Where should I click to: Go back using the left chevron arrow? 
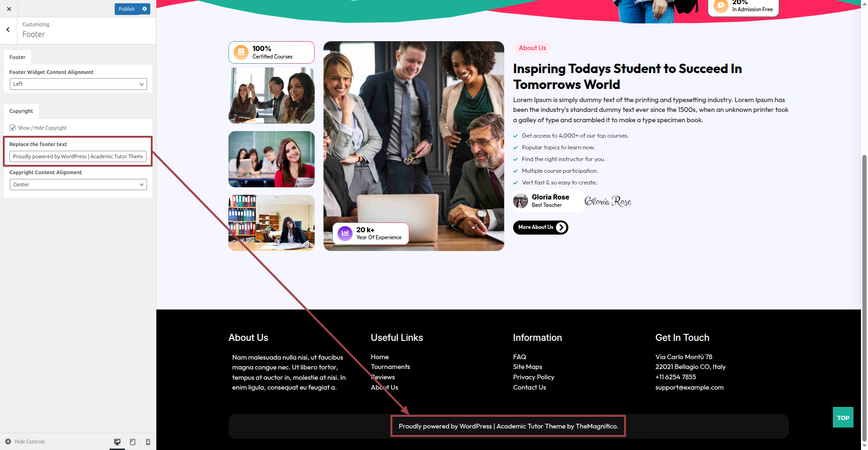coord(8,30)
